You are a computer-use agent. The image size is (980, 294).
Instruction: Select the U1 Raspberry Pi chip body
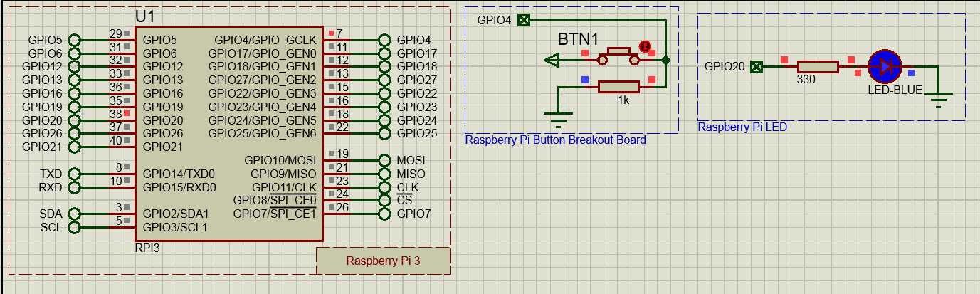[228, 134]
